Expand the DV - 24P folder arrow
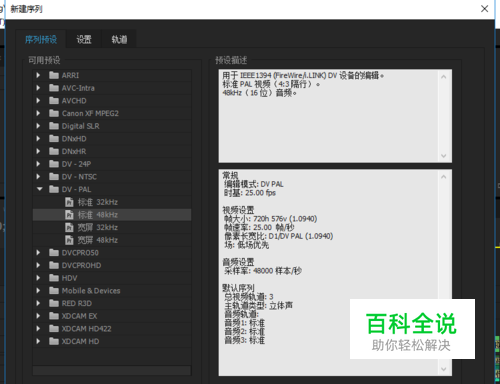Screen dimensions: 500x384 pos(38,164)
